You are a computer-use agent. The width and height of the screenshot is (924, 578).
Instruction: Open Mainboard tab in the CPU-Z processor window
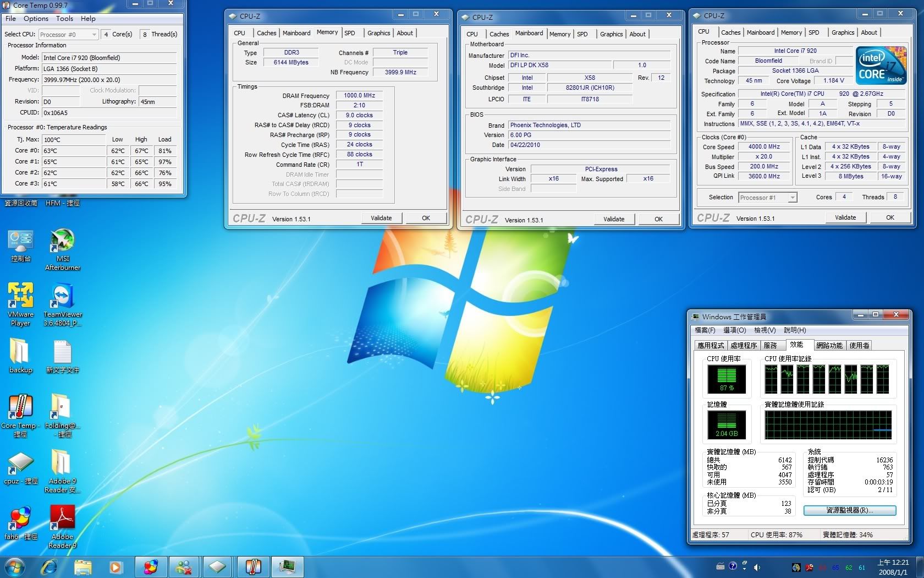pyautogui.click(x=761, y=32)
